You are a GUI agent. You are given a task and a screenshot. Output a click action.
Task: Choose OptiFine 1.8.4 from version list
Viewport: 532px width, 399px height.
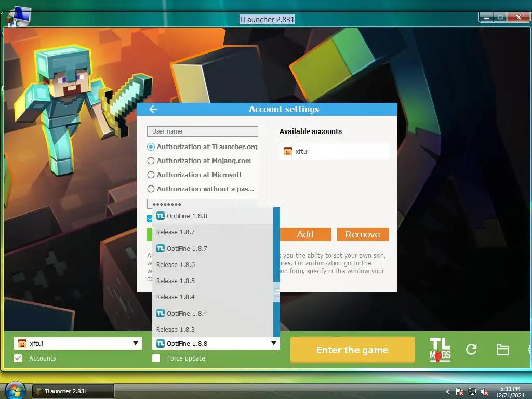212,313
